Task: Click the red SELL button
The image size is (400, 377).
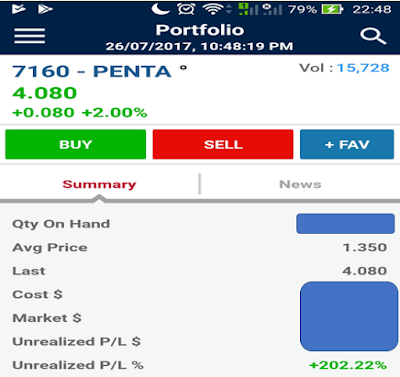Action: (x=223, y=144)
